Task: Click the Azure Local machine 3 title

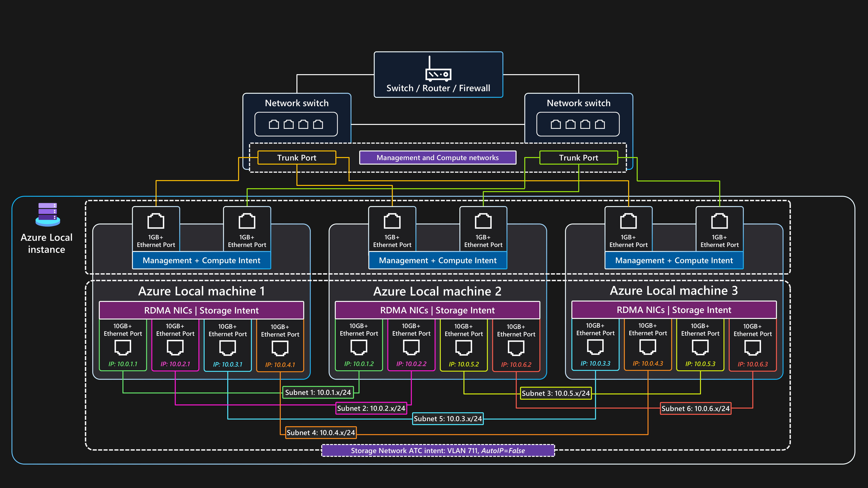Action: coord(674,290)
